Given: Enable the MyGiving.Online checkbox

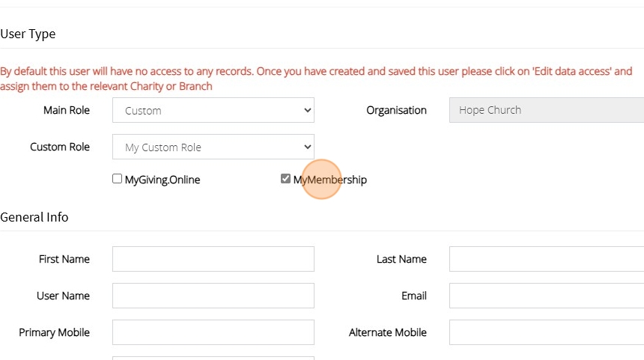Looking at the screenshot, I should pos(117,179).
